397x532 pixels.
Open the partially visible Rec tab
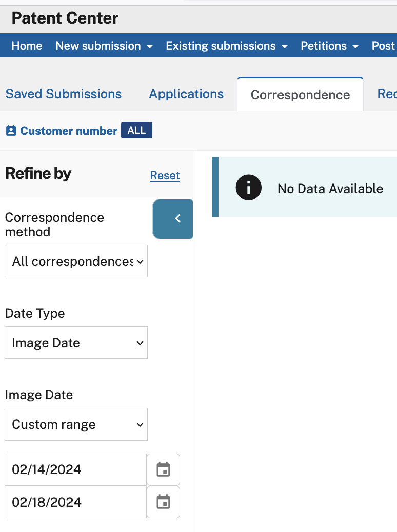(x=387, y=94)
